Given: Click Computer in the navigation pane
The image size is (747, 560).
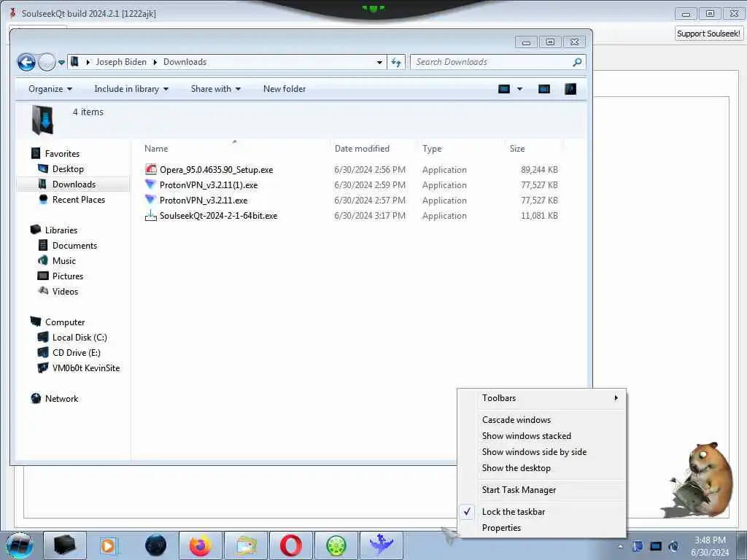Looking at the screenshot, I should coord(64,322).
